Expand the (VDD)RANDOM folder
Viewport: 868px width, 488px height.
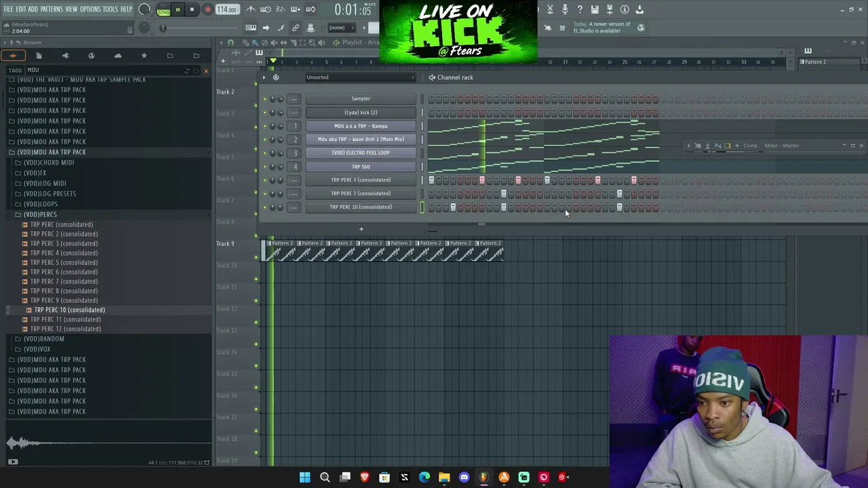(x=43, y=339)
